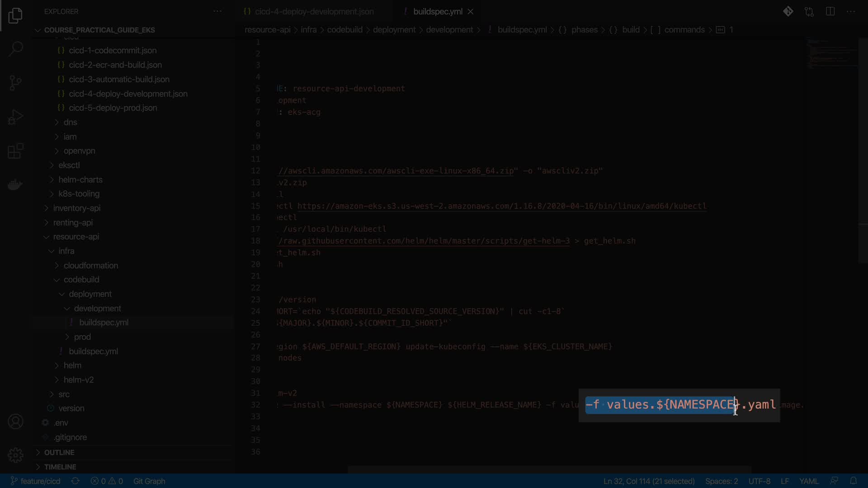Click Git Graph in the status bar

pos(149,481)
